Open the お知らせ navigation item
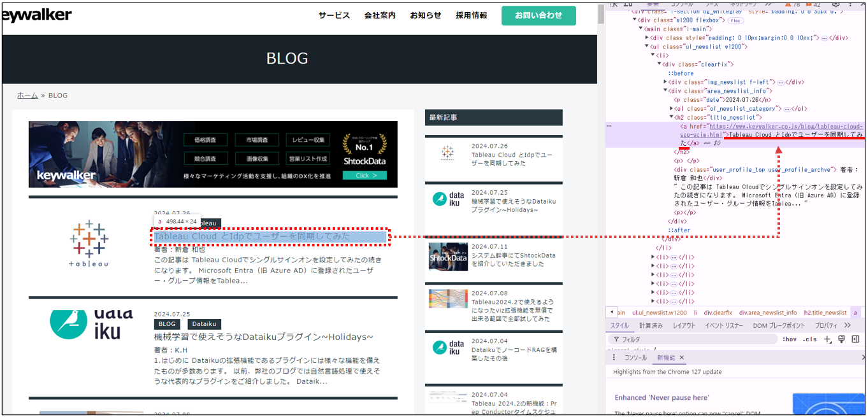This screenshot has height=417, width=868. (426, 15)
